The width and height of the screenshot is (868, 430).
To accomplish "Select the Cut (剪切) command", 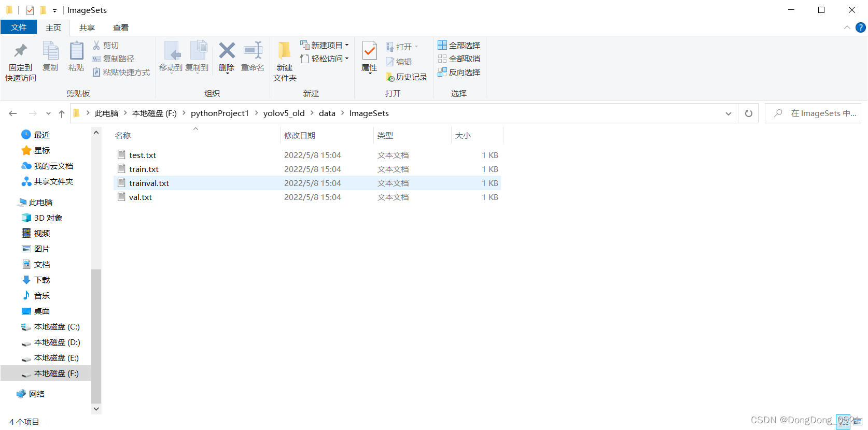I will [106, 46].
